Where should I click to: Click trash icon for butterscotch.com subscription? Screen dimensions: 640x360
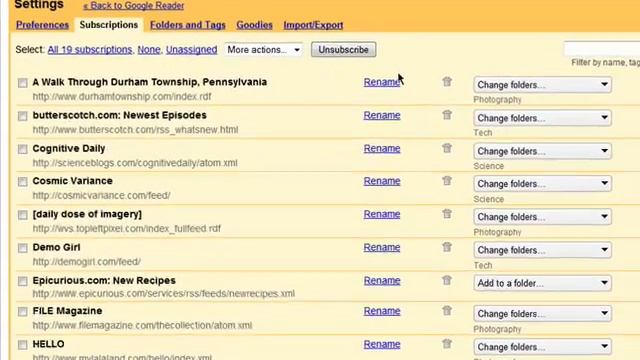pyautogui.click(x=447, y=115)
